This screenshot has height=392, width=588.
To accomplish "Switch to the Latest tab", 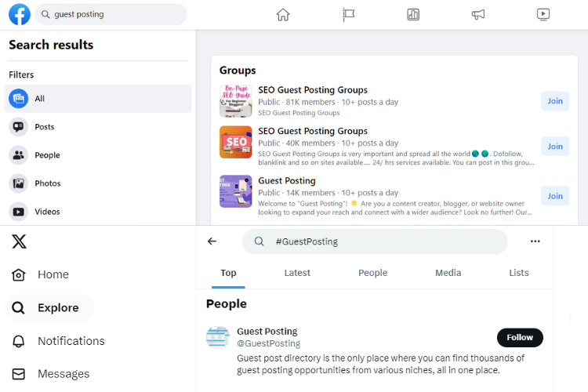I will (x=297, y=273).
